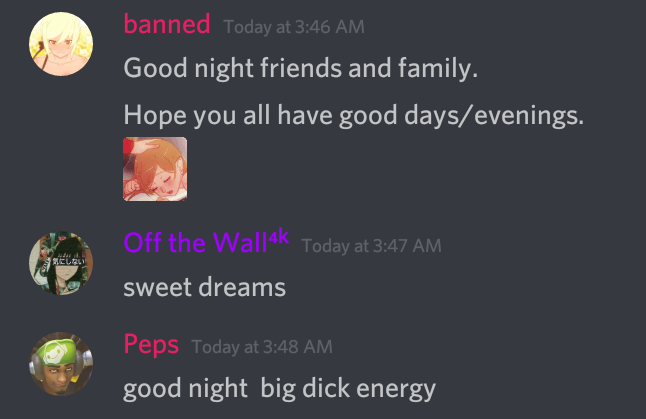This screenshot has width=646, height=419.
Task: Open Off the Wall's profile avatar
Action: [61, 263]
